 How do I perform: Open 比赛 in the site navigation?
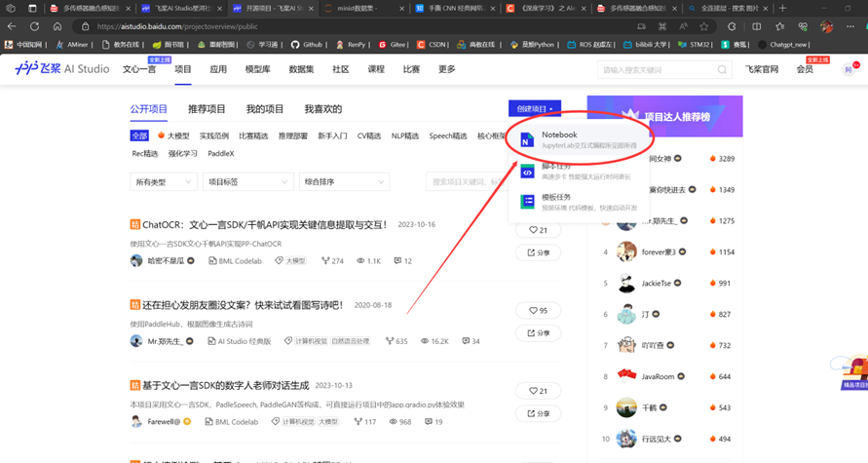tap(411, 69)
